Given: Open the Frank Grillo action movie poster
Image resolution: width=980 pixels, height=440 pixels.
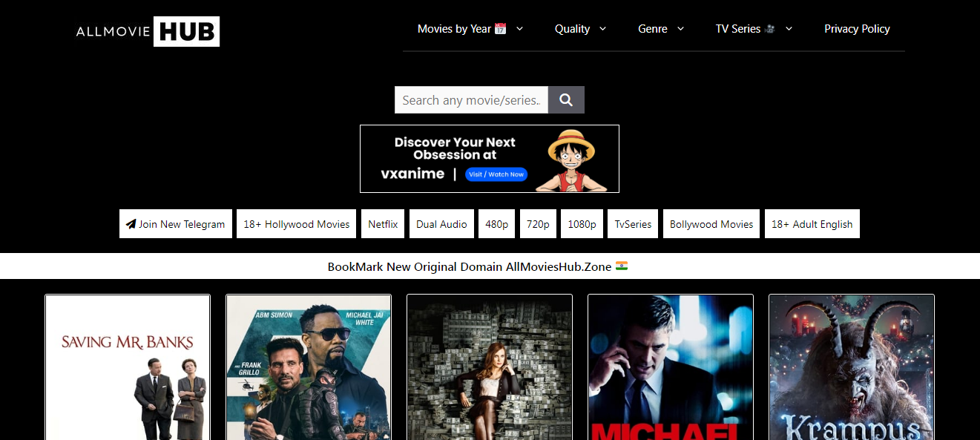Looking at the screenshot, I should pyautogui.click(x=309, y=367).
